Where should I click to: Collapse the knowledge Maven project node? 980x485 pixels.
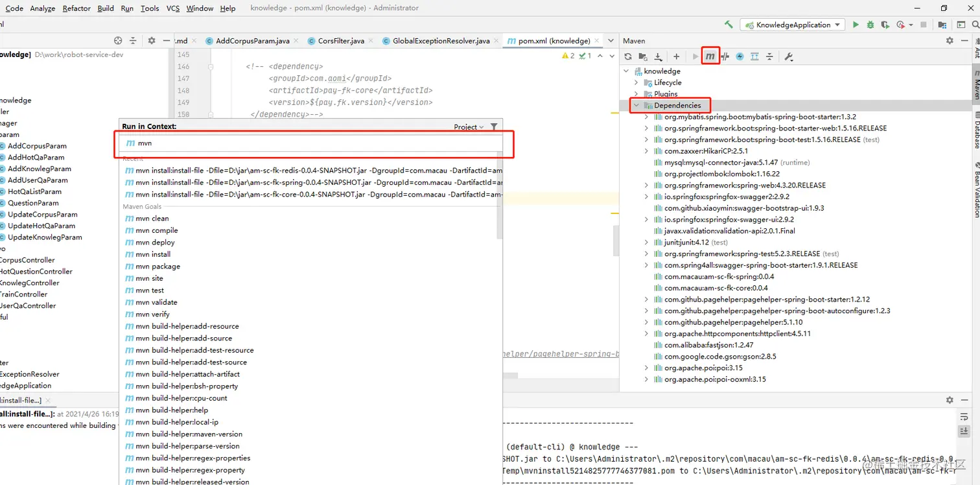tap(625, 71)
